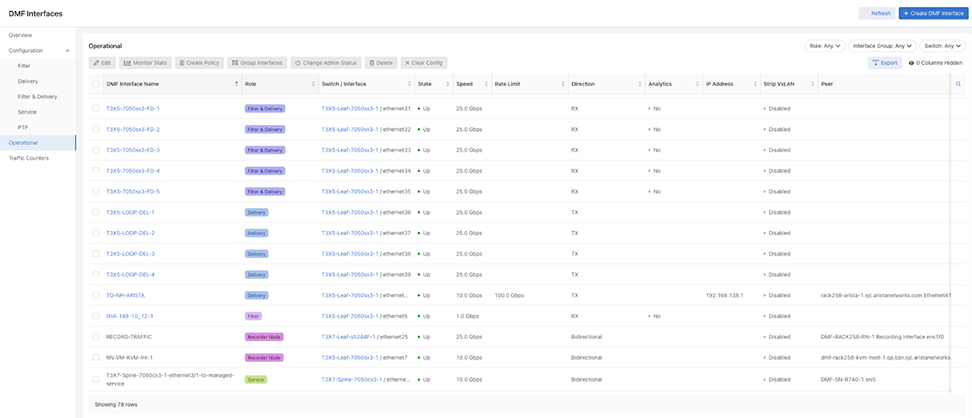Click the Clear Config button

coord(423,63)
